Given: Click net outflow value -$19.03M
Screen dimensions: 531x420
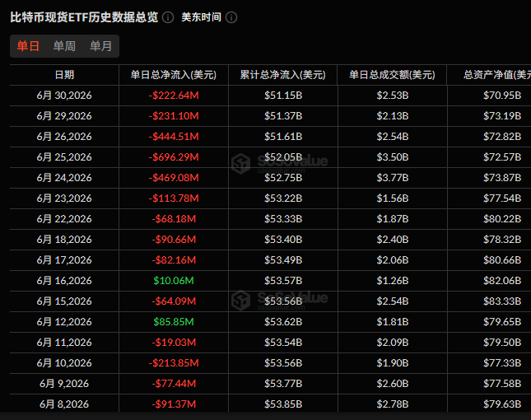Looking at the screenshot, I should pyautogui.click(x=174, y=343).
